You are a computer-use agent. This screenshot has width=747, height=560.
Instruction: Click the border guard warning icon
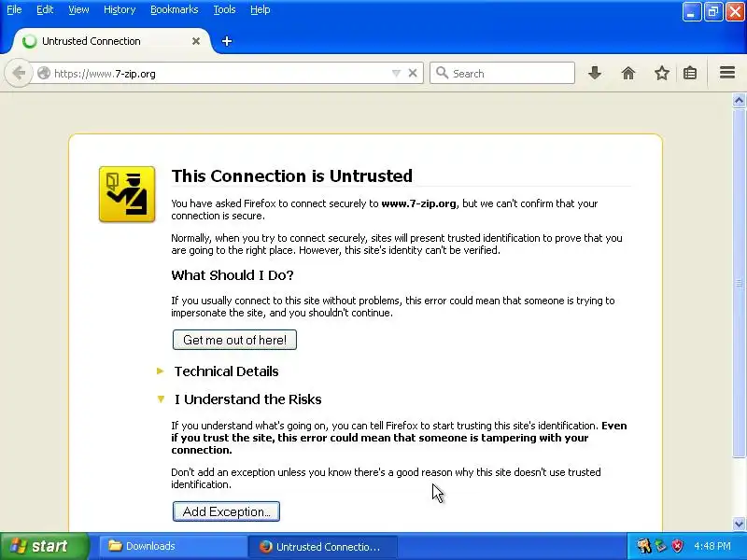point(127,194)
